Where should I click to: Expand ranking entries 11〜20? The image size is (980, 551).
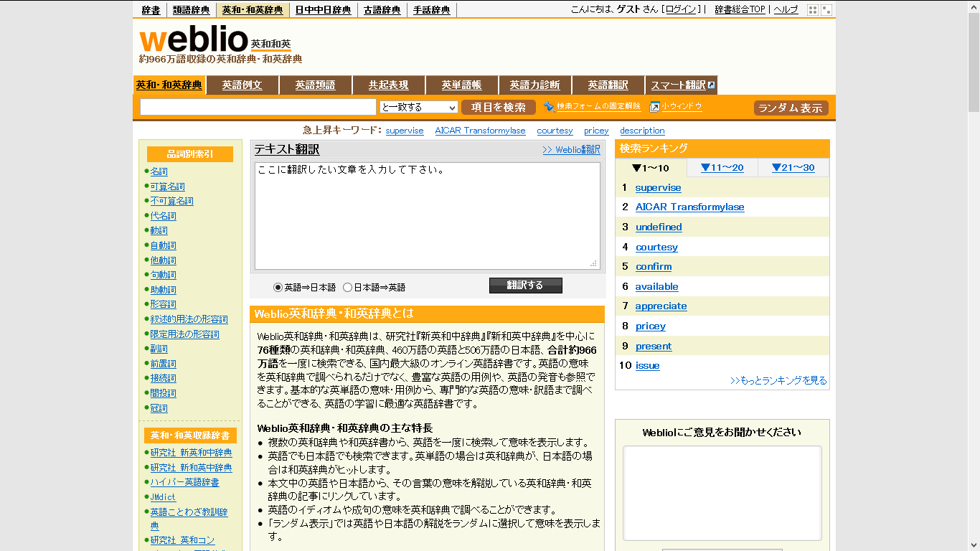point(722,167)
